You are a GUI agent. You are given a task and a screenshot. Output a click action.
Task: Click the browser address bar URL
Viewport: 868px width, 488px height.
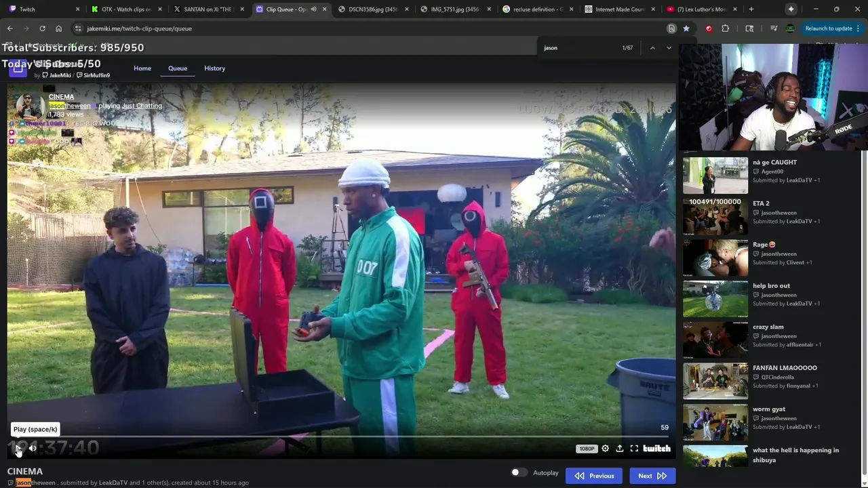point(139,28)
